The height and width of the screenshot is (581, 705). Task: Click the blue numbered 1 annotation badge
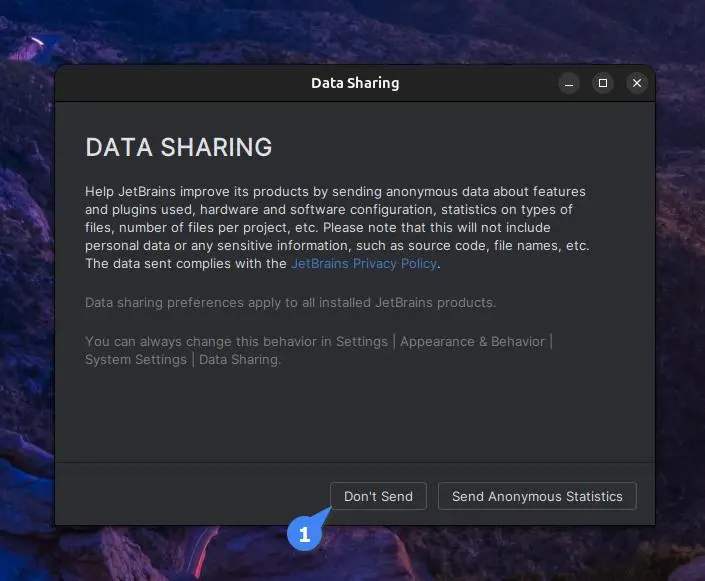click(304, 534)
